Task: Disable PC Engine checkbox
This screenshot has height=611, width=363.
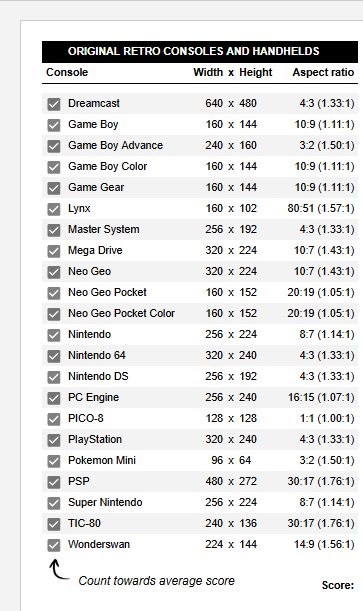Action: pyautogui.click(x=54, y=398)
